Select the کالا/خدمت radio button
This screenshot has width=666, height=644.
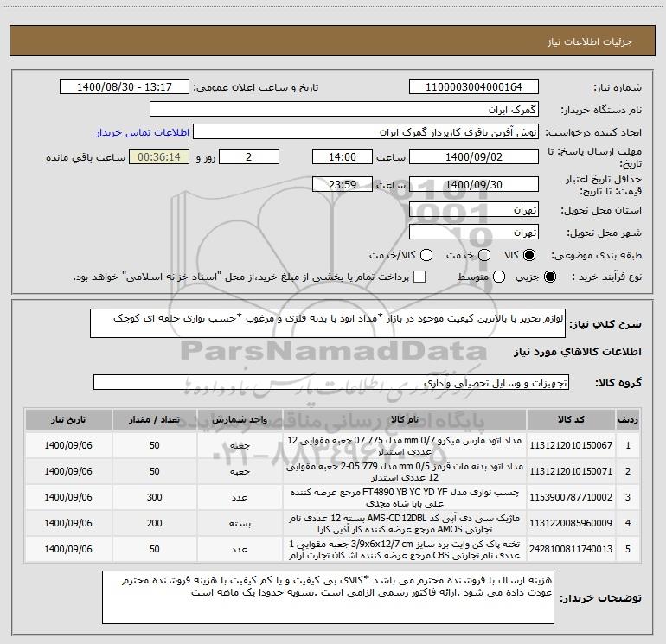click(x=426, y=255)
